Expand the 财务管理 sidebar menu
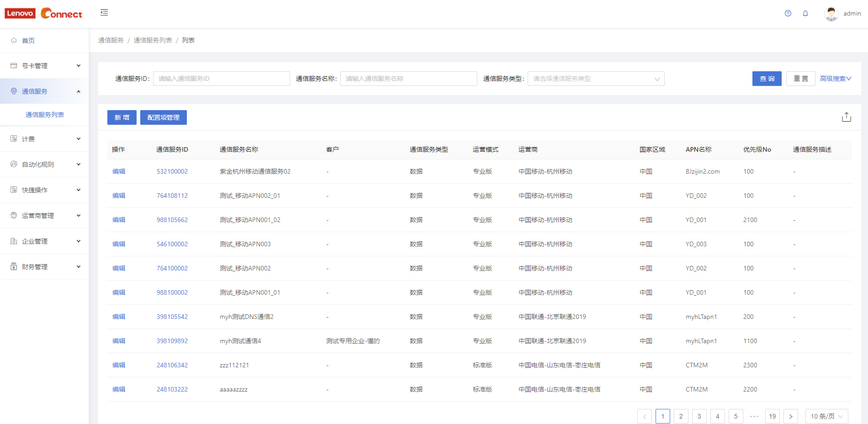The height and width of the screenshot is (424, 868). click(44, 267)
